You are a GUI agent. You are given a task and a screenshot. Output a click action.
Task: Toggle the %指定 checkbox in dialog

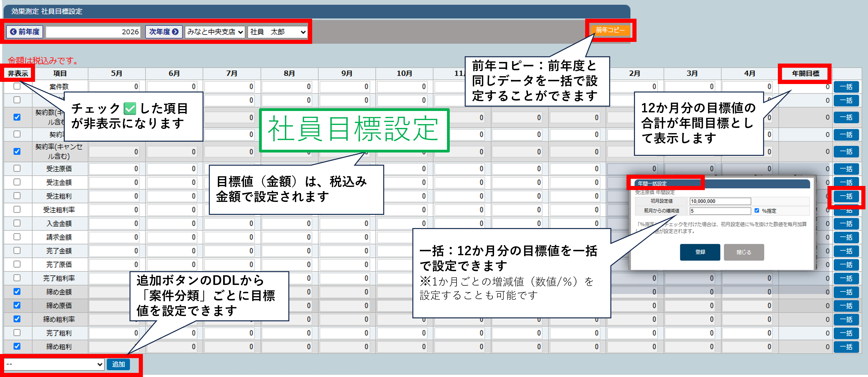click(x=757, y=211)
